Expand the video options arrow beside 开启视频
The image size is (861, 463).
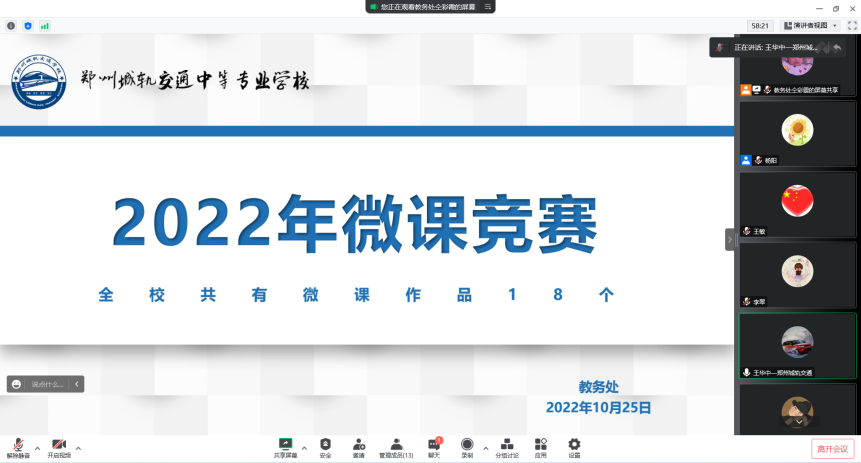(78, 447)
